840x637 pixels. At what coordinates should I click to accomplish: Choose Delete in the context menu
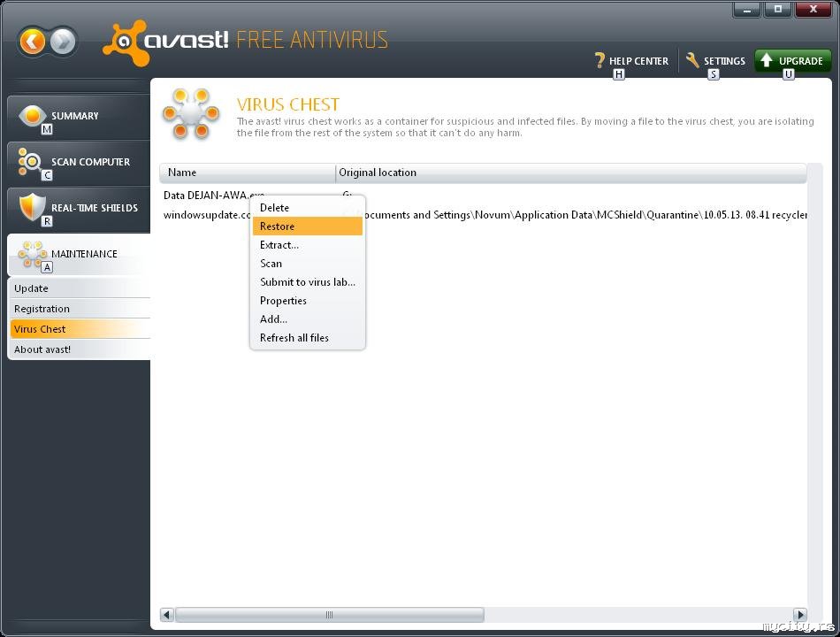308,208
